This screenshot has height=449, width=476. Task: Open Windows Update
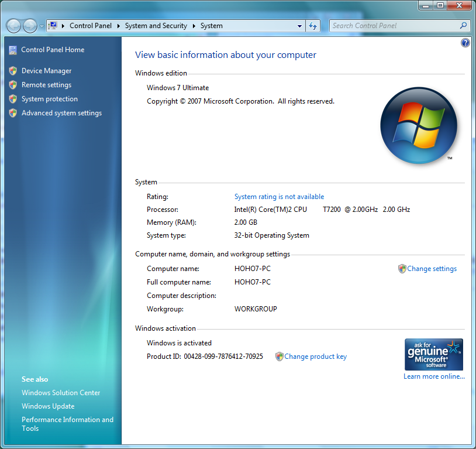pyautogui.click(x=48, y=406)
